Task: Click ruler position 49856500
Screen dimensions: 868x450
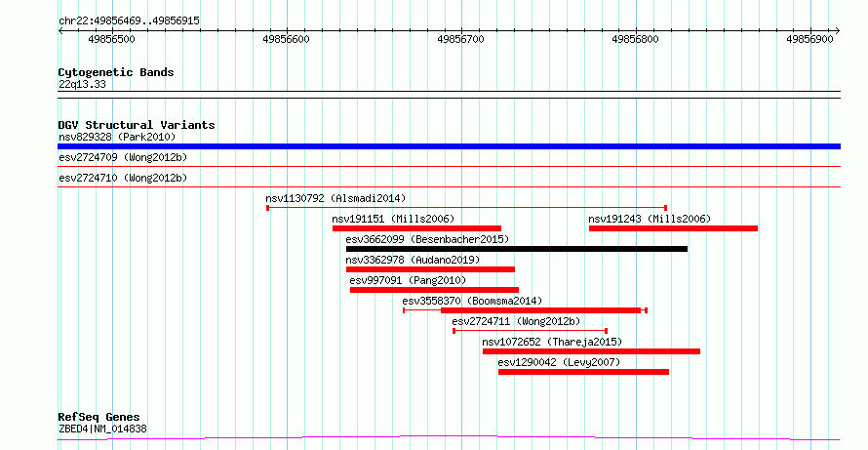Action: click(x=111, y=39)
